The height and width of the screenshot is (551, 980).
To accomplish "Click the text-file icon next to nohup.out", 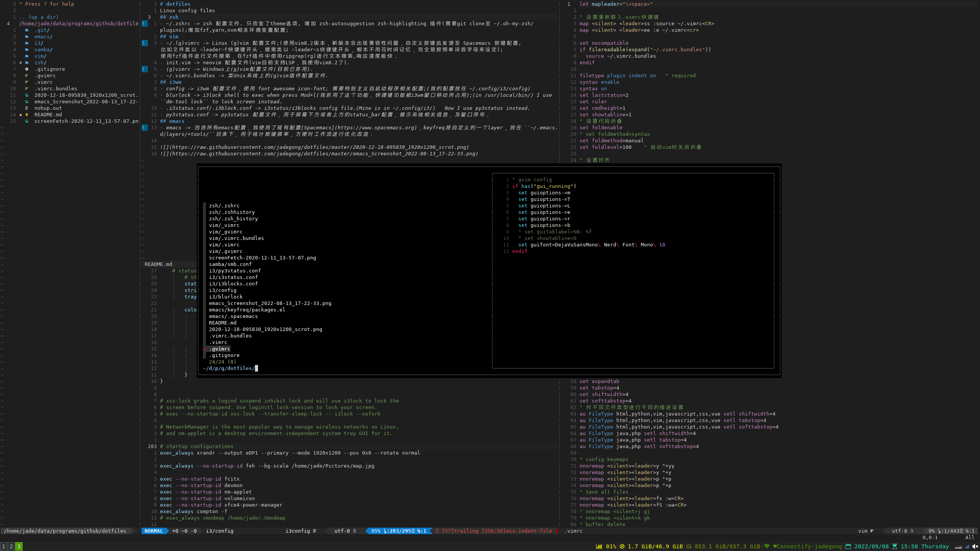I will (x=26, y=108).
